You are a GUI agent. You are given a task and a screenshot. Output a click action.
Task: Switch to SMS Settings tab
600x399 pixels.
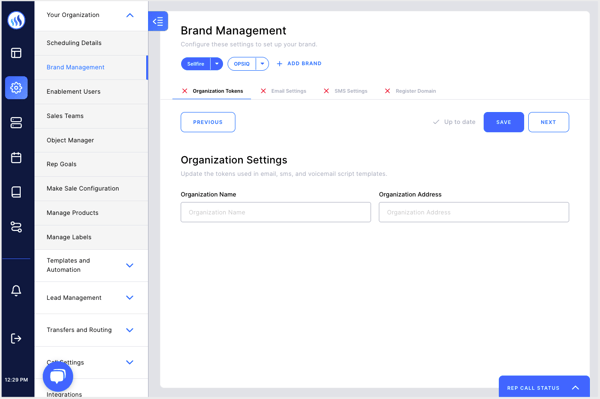(345, 91)
